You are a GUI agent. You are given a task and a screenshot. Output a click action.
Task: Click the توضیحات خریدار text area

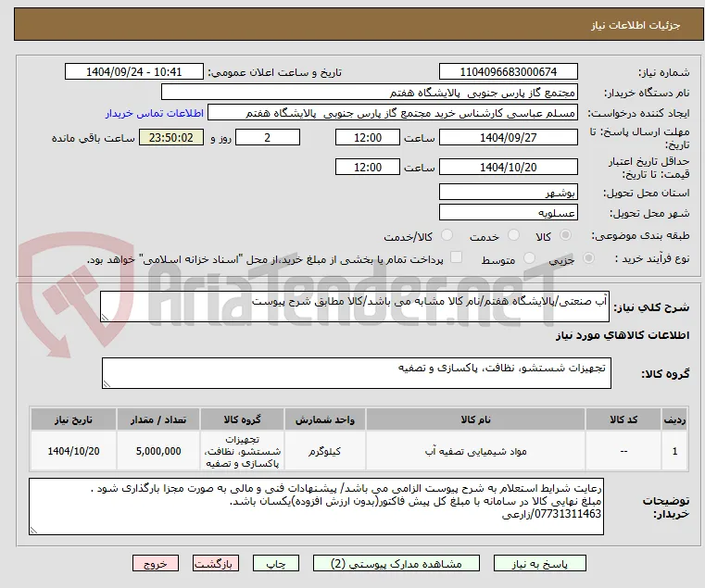click(316, 507)
